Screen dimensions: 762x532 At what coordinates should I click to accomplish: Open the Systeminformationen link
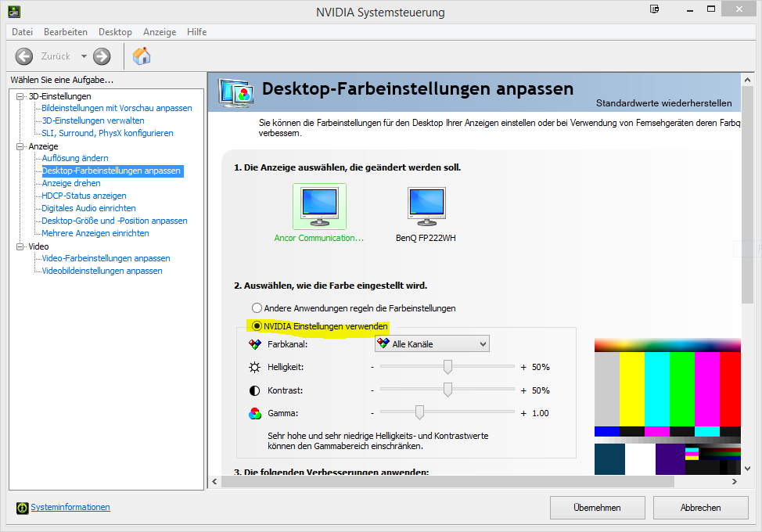(x=70, y=507)
